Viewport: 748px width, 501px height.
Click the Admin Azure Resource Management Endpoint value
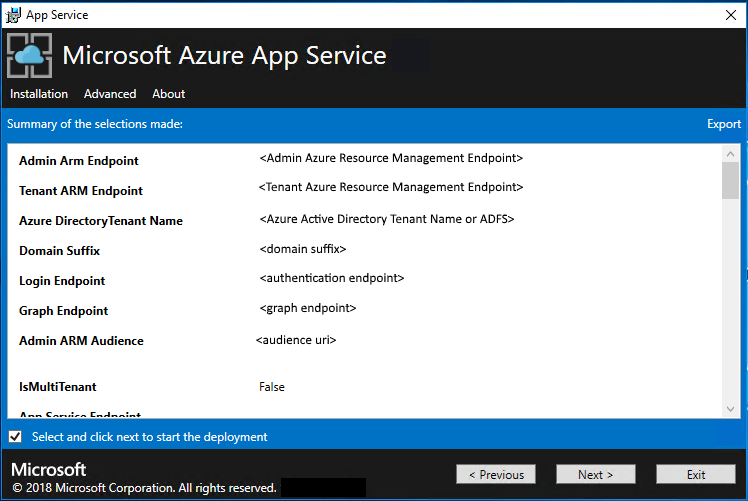[391, 158]
